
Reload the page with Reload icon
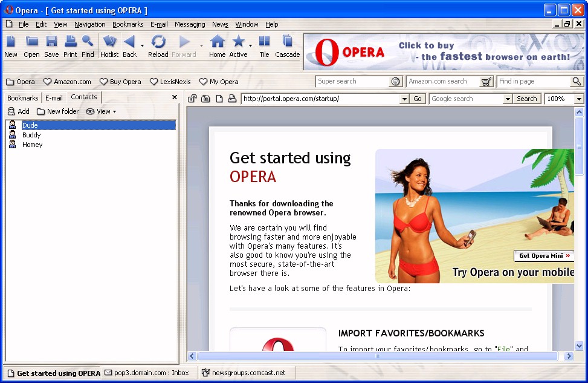point(158,42)
